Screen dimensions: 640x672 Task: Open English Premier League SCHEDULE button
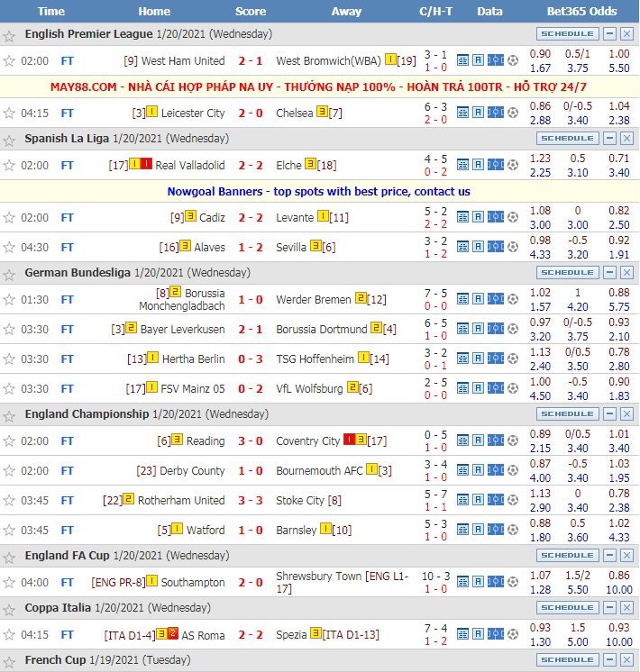(x=568, y=34)
